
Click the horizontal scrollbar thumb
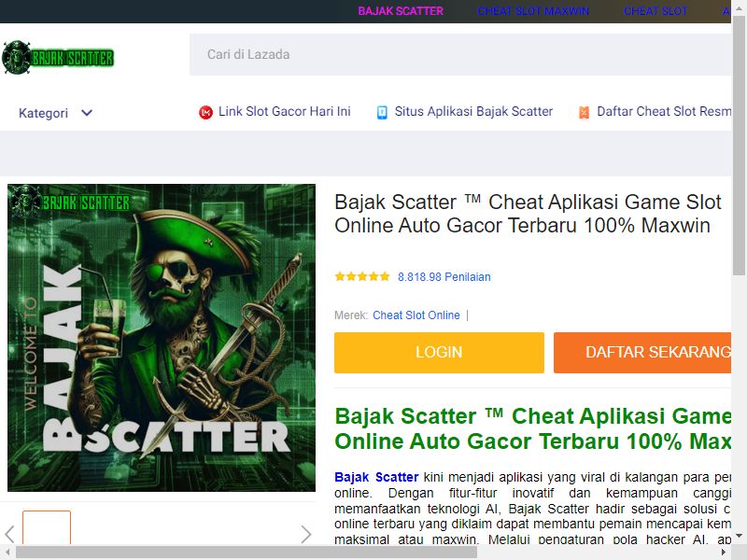[247, 553]
